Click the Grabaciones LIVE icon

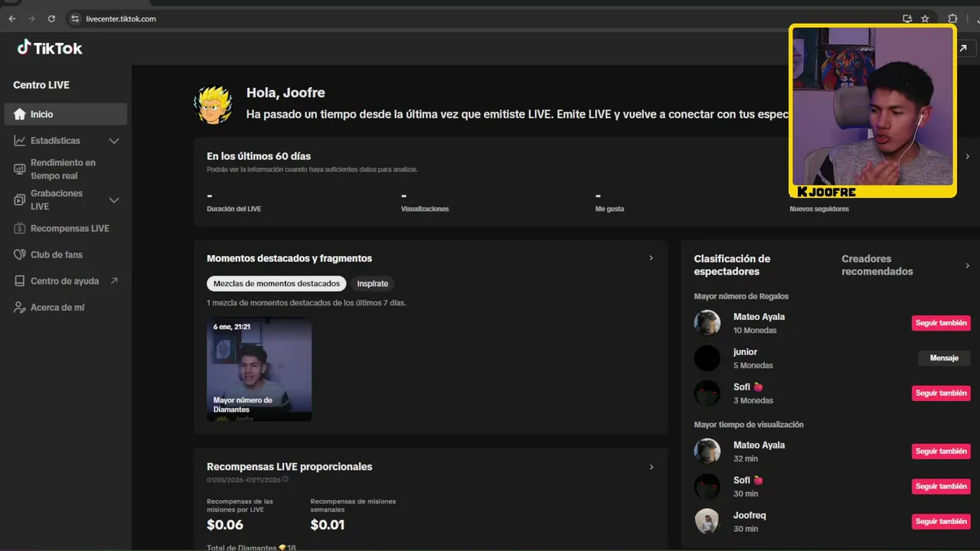coord(20,200)
